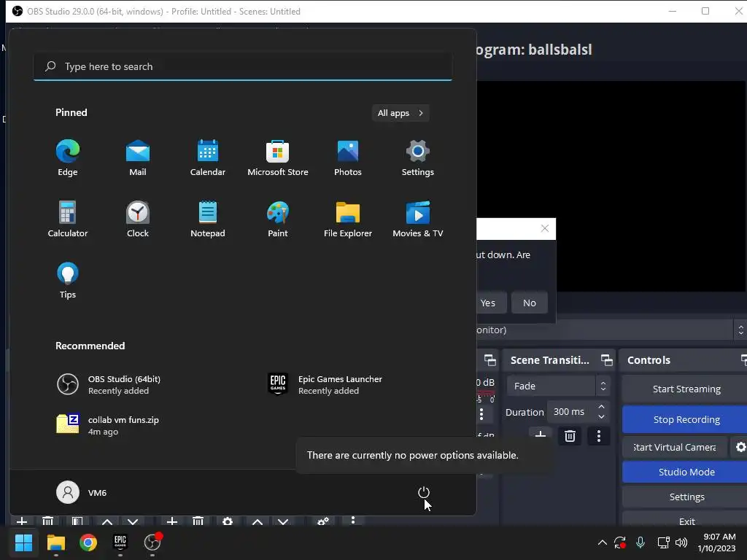Open virtual camera settings gear
The height and width of the screenshot is (560, 747).
[x=740, y=447]
